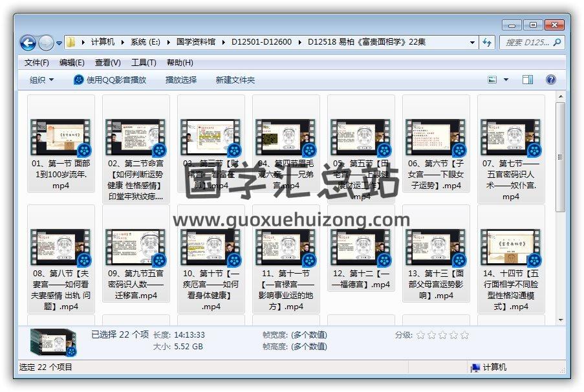584x392 pixels.
Task: Select the 01、第一节 面部1到100岁流年 video thumbnail
Action: (x=61, y=137)
